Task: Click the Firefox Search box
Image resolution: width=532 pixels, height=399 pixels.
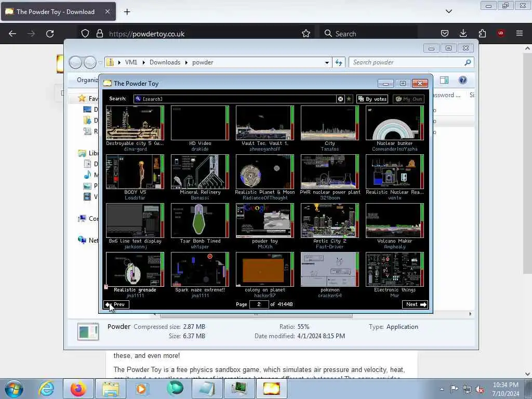Action: [369, 34]
